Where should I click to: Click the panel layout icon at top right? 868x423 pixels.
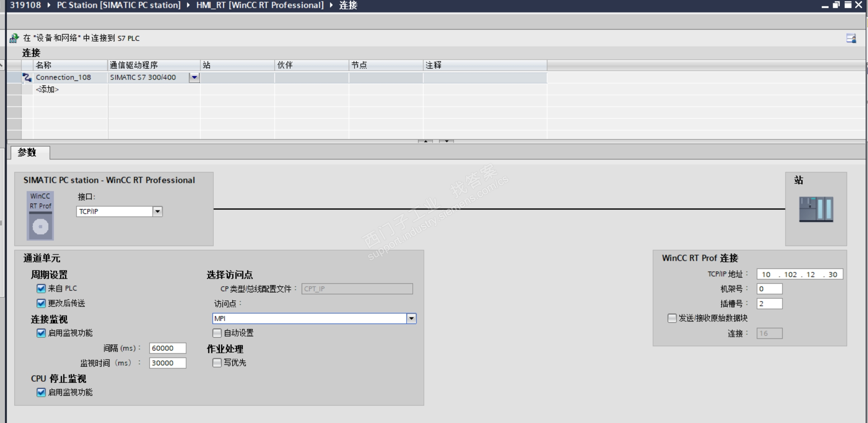tap(851, 38)
